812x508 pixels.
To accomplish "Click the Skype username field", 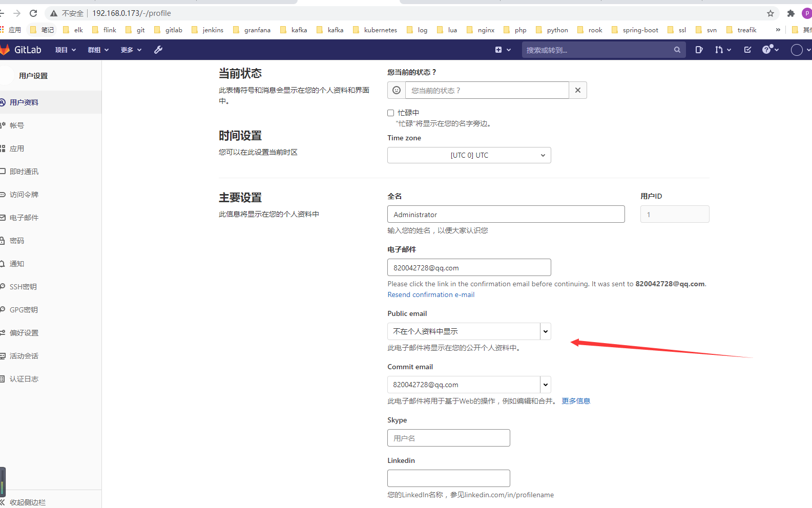I will pos(449,438).
